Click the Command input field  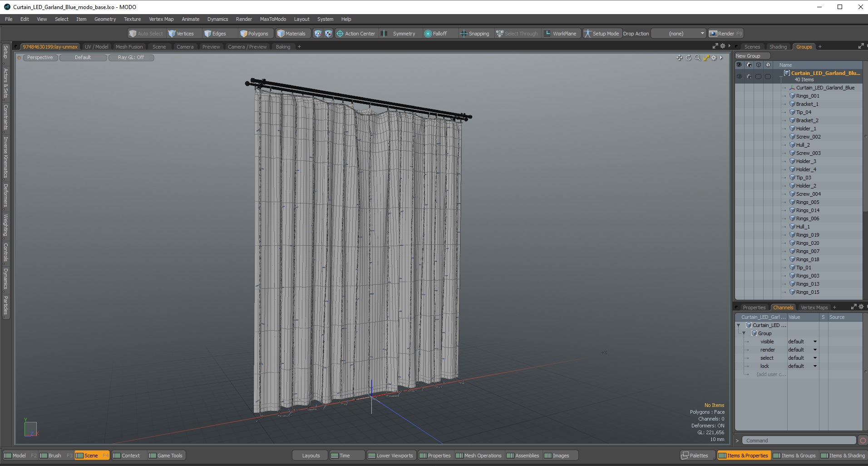point(799,441)
